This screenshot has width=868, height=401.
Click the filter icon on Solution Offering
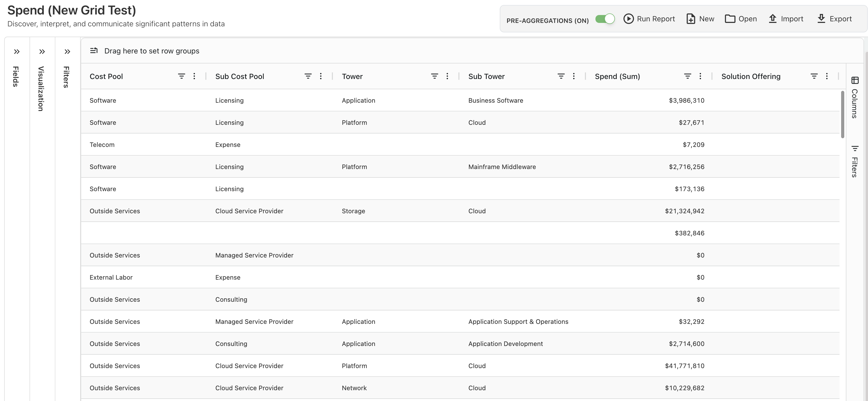814,76
